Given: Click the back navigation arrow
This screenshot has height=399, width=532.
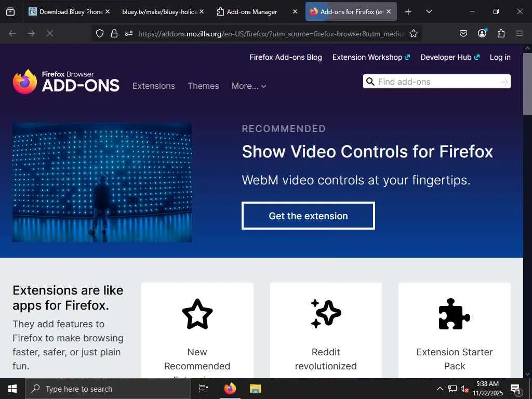Looking at the screenshot, I should coord(12,33).
